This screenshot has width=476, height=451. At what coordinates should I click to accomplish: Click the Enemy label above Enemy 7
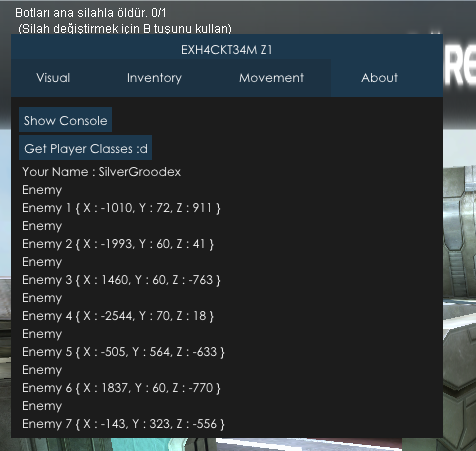(x=42, y=406)
